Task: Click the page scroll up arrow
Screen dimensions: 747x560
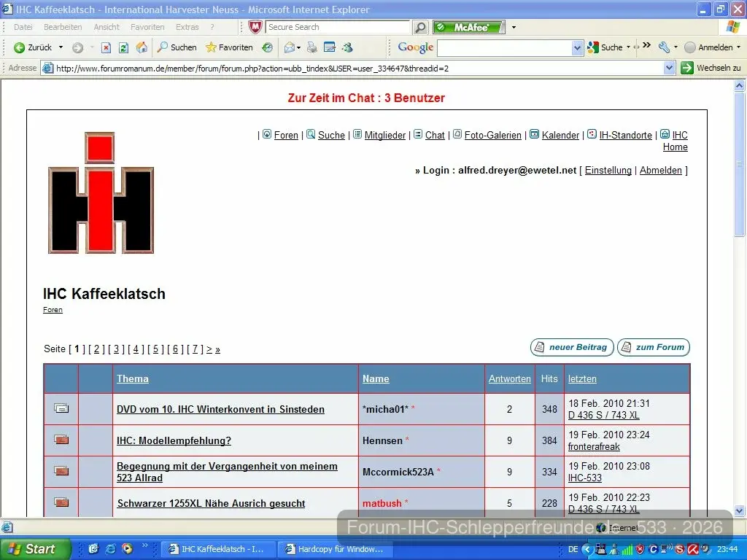Action: click(740, 86)
